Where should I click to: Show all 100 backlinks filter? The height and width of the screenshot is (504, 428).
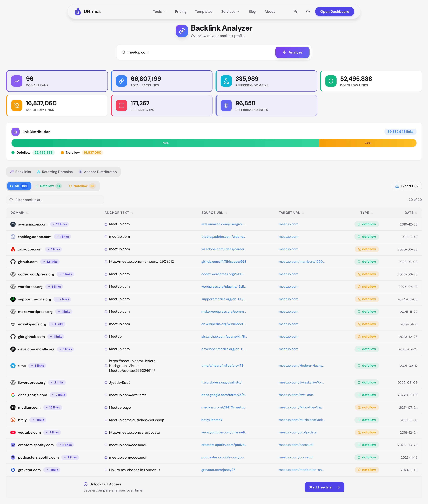(x=19, y=186)
